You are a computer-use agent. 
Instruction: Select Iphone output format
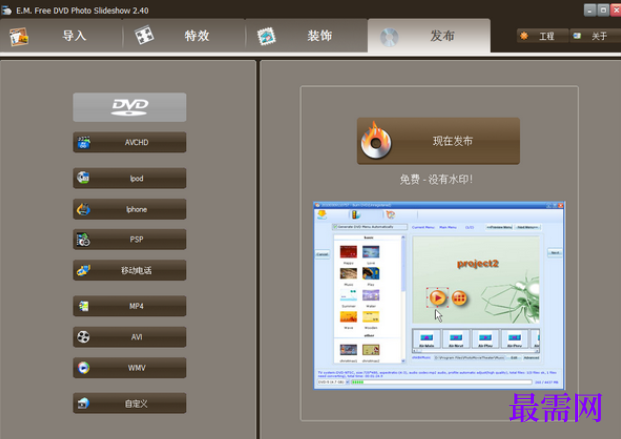pyautogui.click(x=130, y=209)
